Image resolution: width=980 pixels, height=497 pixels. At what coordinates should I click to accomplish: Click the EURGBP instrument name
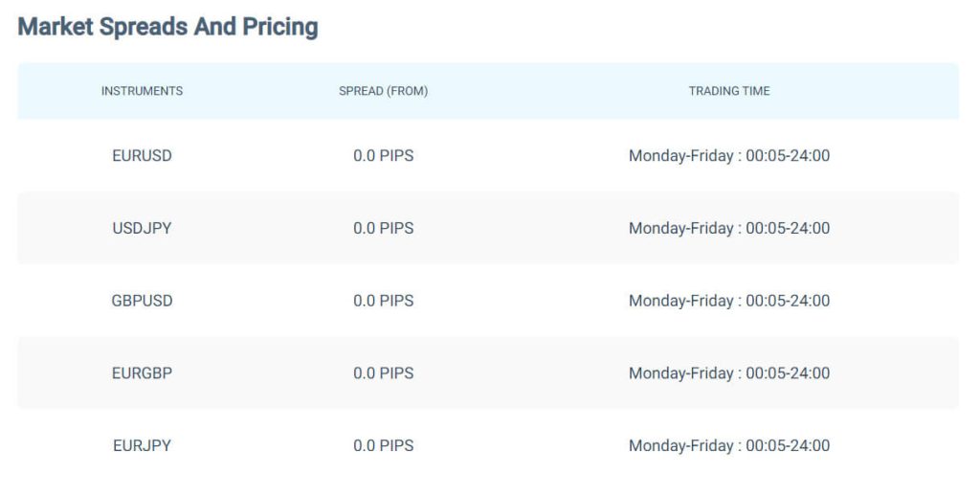point(142,373)
